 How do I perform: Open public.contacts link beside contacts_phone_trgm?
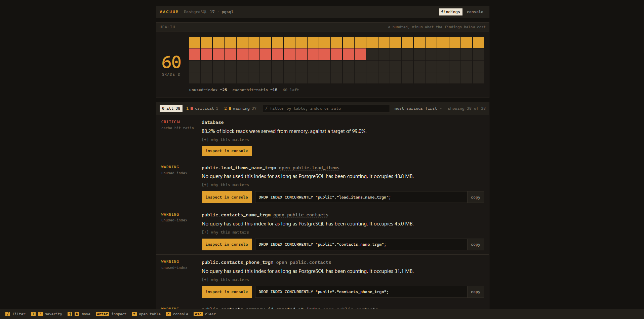[x=304, y=262]
